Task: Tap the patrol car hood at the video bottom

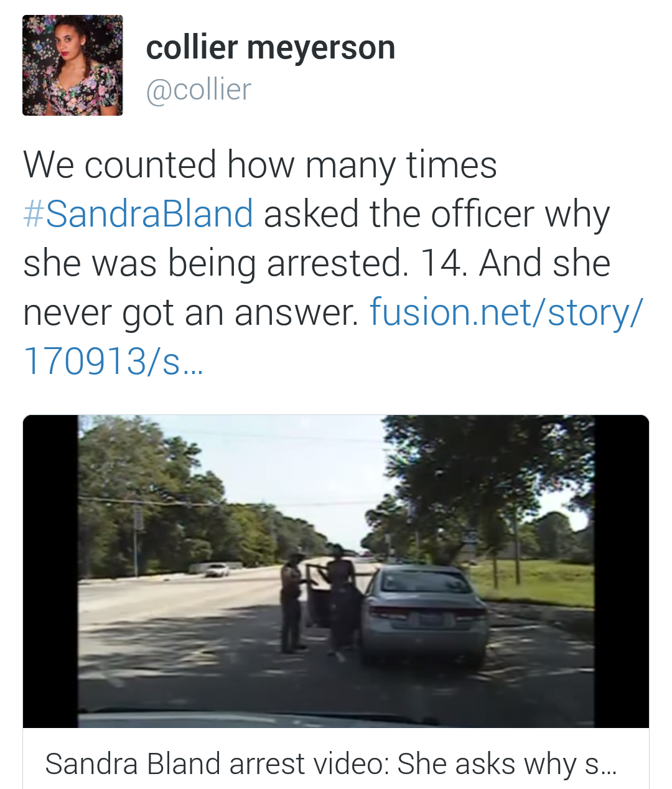Action: pos(336,720)
